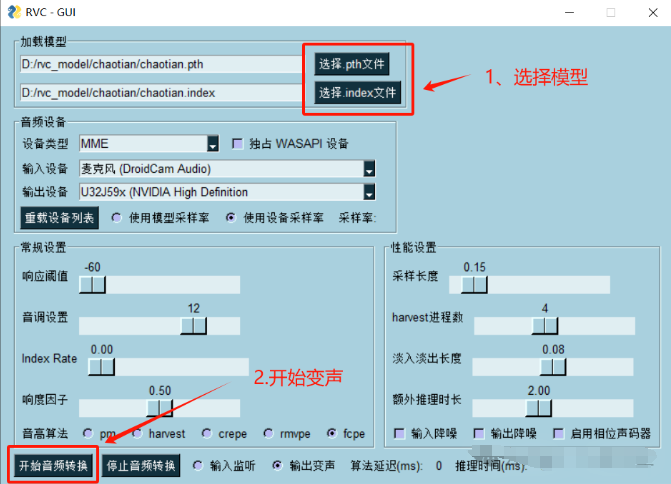The width and height of the screenshot is (671, 484).
Task: Expand the 输出设备 dropdown arrow
Action: pyautogui.click(x=369, y=192)
